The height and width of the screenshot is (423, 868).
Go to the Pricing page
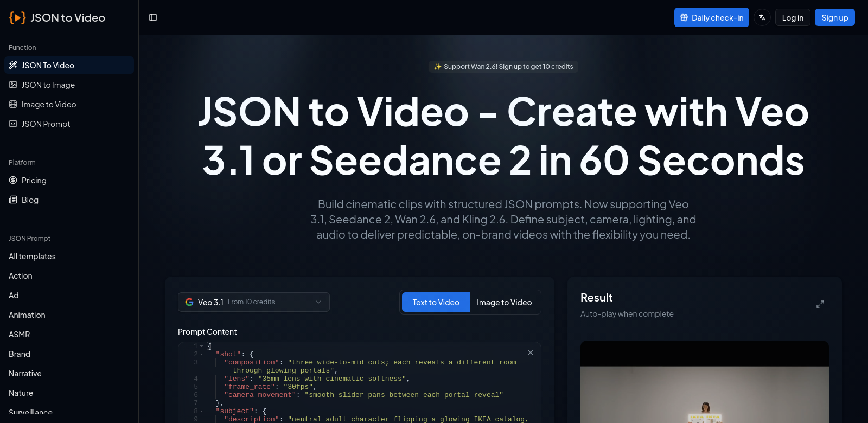pos(69,180)
